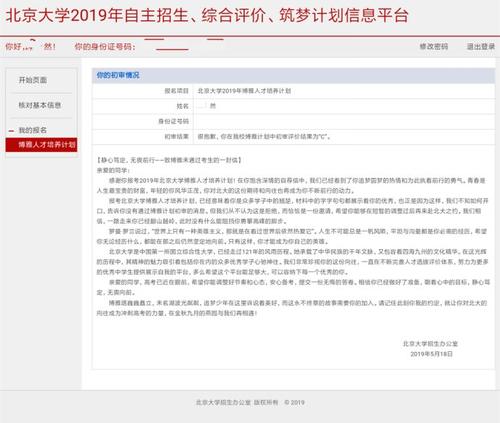Click the 初审结果 row label

[x=177, y=137]
